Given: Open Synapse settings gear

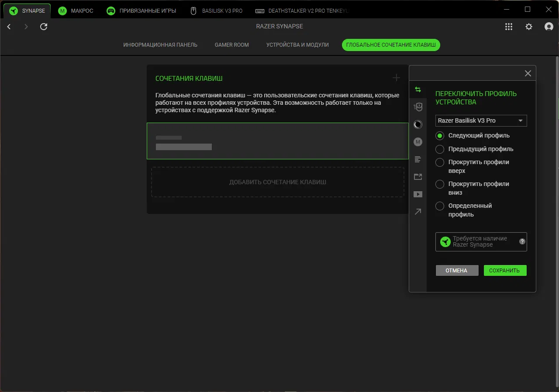Looking at the screenshot, I should (529, 27).
